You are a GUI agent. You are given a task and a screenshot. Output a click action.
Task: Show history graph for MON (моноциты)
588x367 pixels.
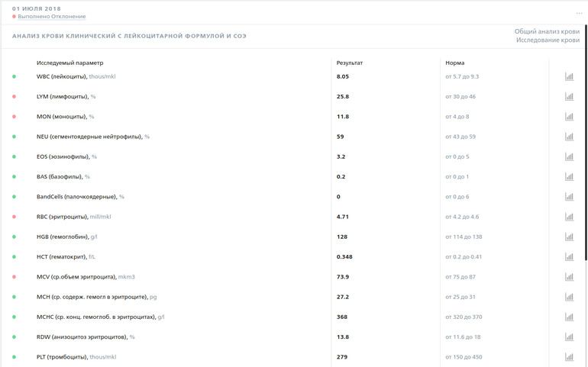(569, 117)
